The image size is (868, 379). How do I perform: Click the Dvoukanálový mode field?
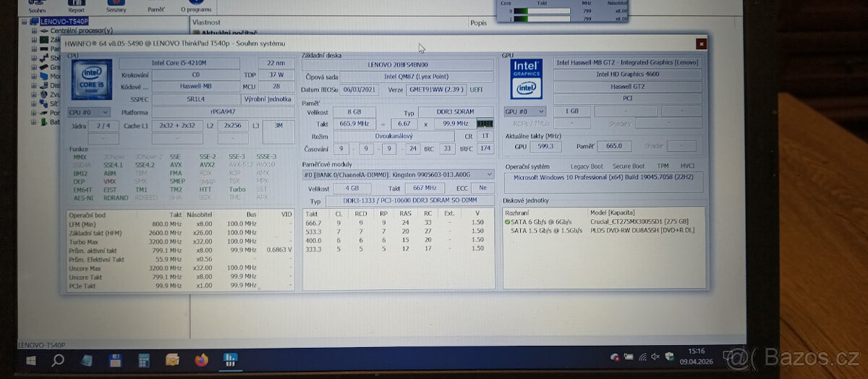pyautogui.click(x=393, y=135)
